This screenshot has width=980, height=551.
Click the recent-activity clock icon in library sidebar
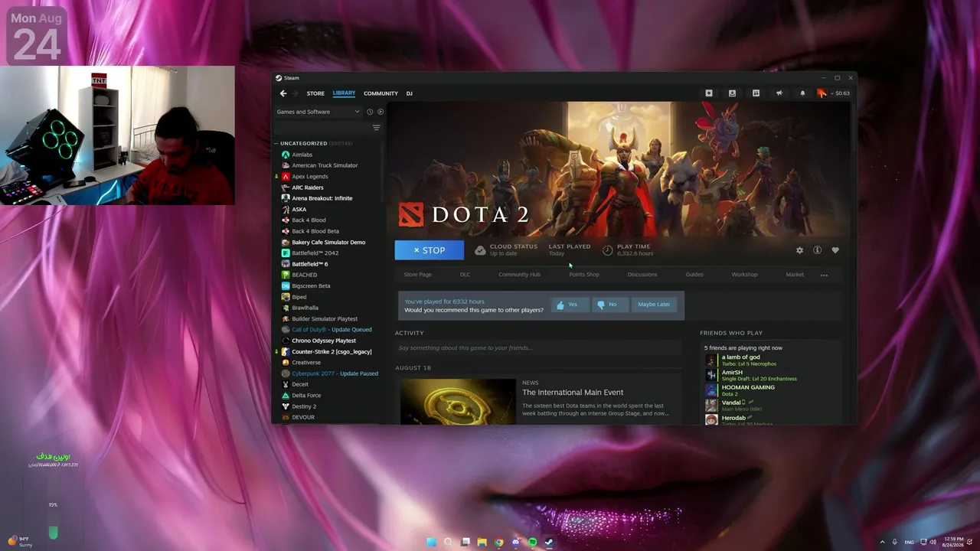(x=370, y=112)
